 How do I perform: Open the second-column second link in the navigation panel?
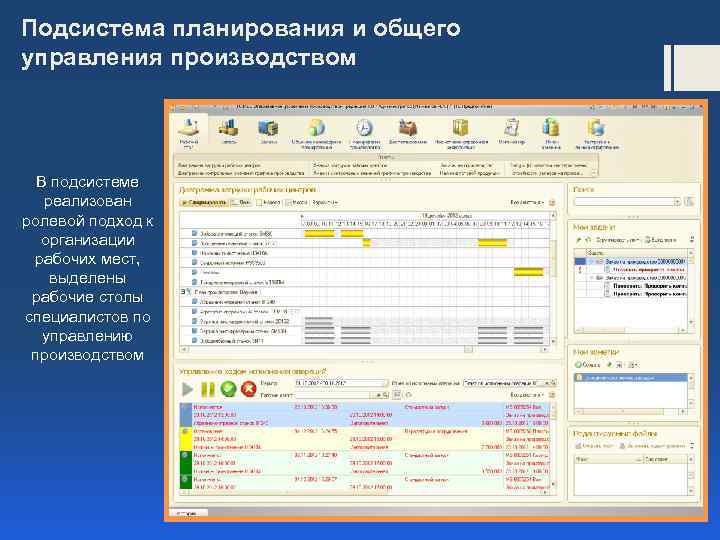click(372, 173)
